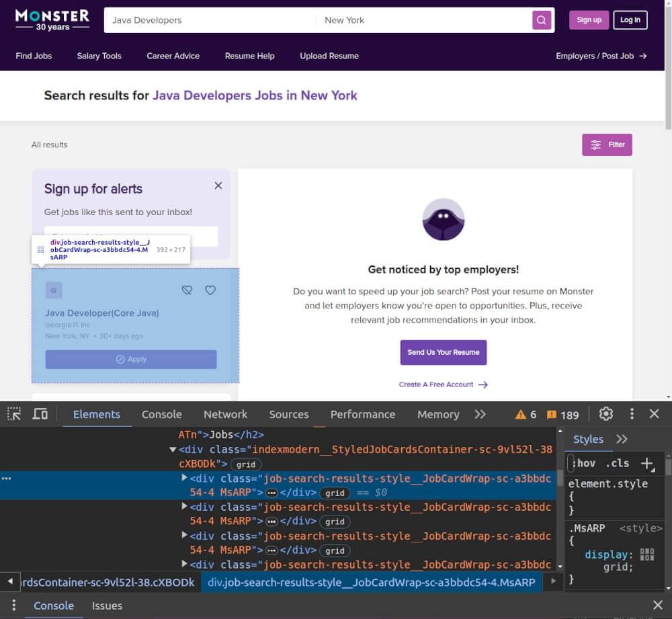The width and height of the screenshot is (672, 619).
Task: Open the DevTools three-dot options menu
Action: (632, 414)
